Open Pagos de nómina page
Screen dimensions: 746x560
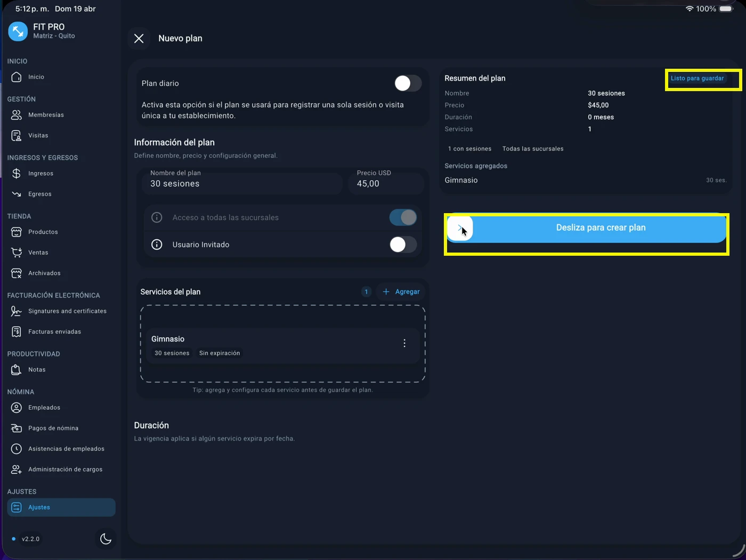(53, 428)
